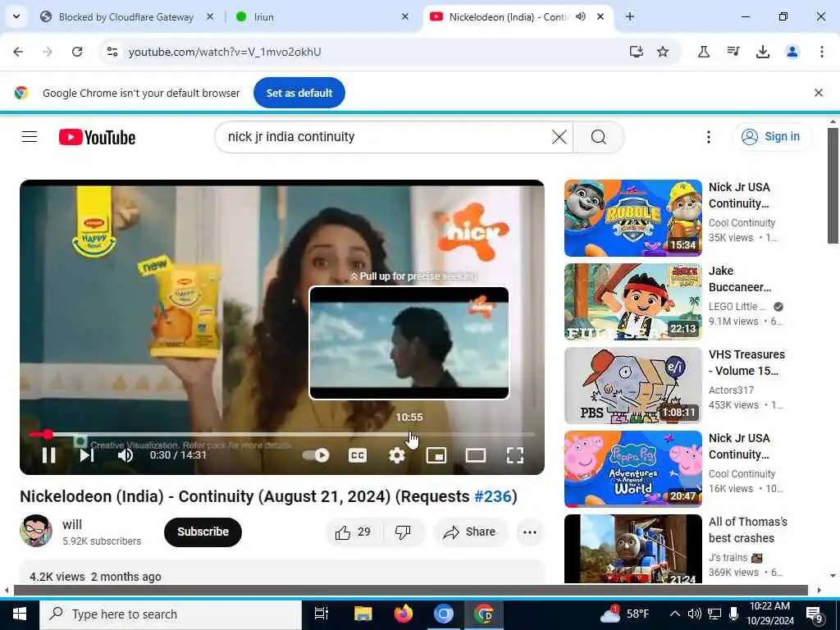Open Rubble & Crew video thumbnail
This screenshot has height=630, width=840.
click(x=632, y=218)
